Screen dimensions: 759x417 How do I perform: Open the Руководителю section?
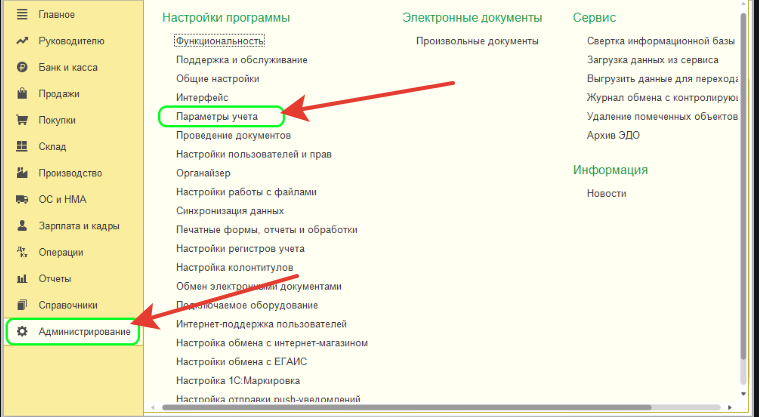point(72,41)
